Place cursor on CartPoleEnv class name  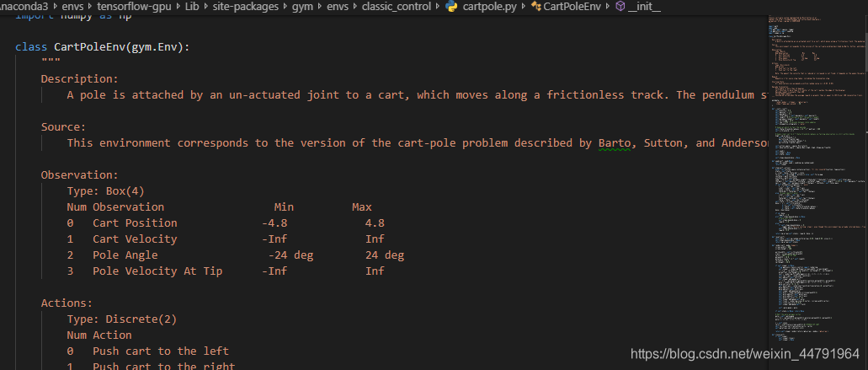click(x=90, y=47)
